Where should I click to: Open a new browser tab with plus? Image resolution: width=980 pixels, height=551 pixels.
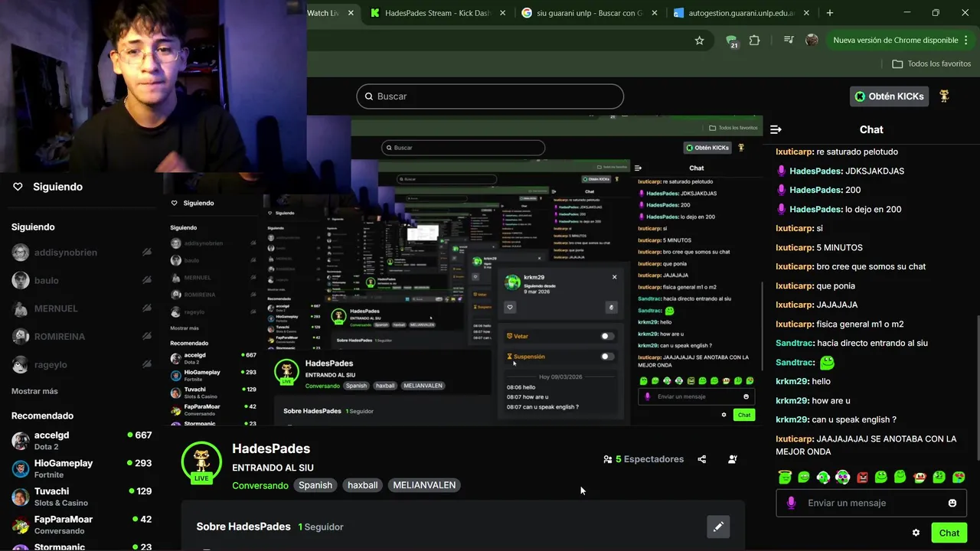point(830,13)
